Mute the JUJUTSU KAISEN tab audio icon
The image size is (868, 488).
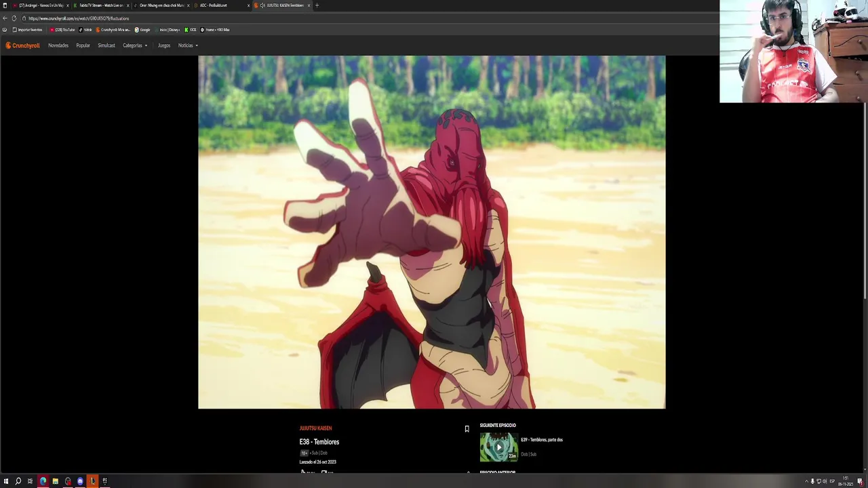[x=262, y=5]
